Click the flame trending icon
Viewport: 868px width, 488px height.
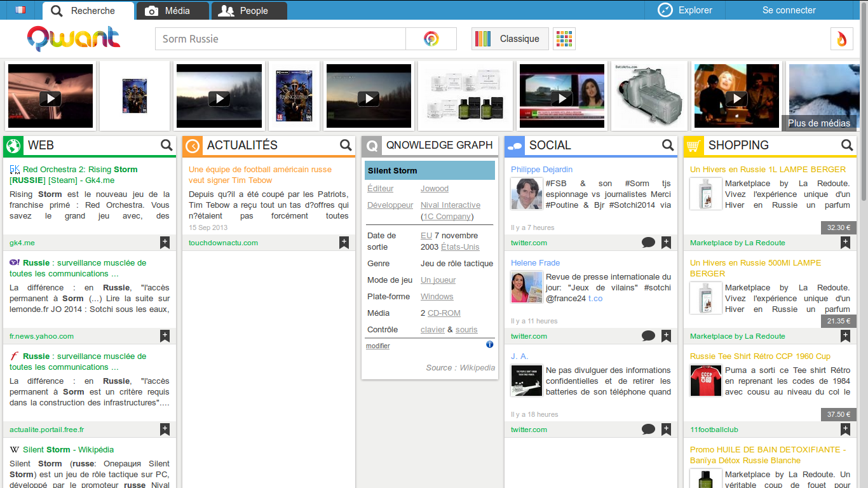coord(841,39)
